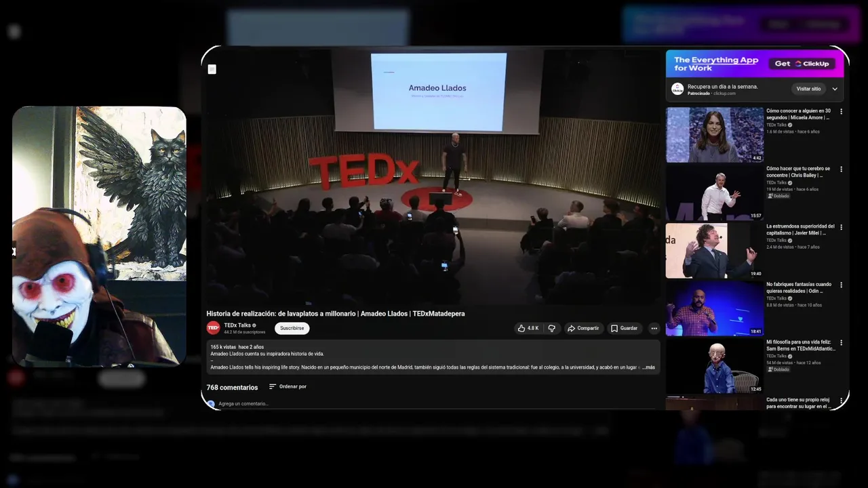Open options menu for Micaela Amore video
Screen dimensions: 868x488
841,112
